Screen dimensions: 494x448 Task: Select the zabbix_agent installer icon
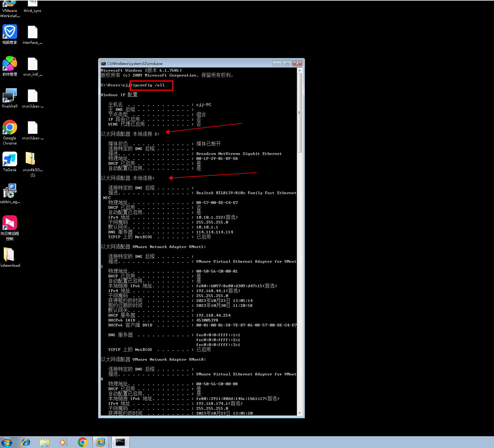point(10,191)
